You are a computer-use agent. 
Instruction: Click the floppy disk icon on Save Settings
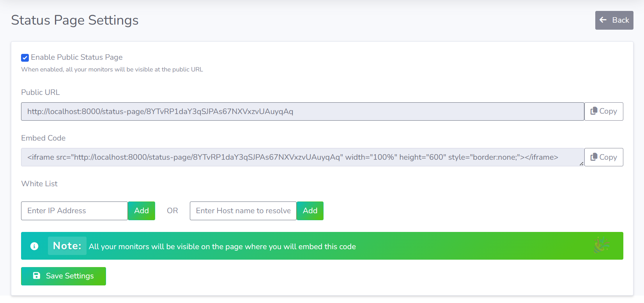(37, 276)
